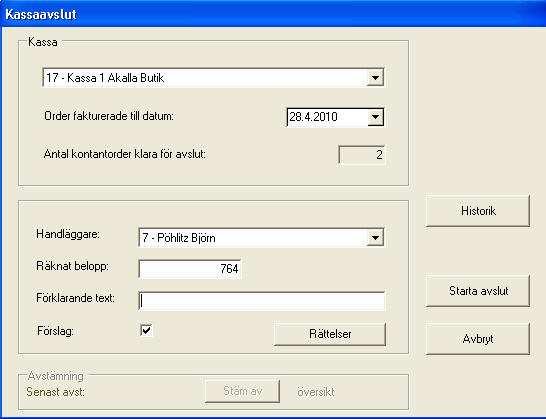Click the '7 - Pöhlitz Björn' combo box
Image resolution: width=546 pixels, height=419 pixels.
pos(262,238)
